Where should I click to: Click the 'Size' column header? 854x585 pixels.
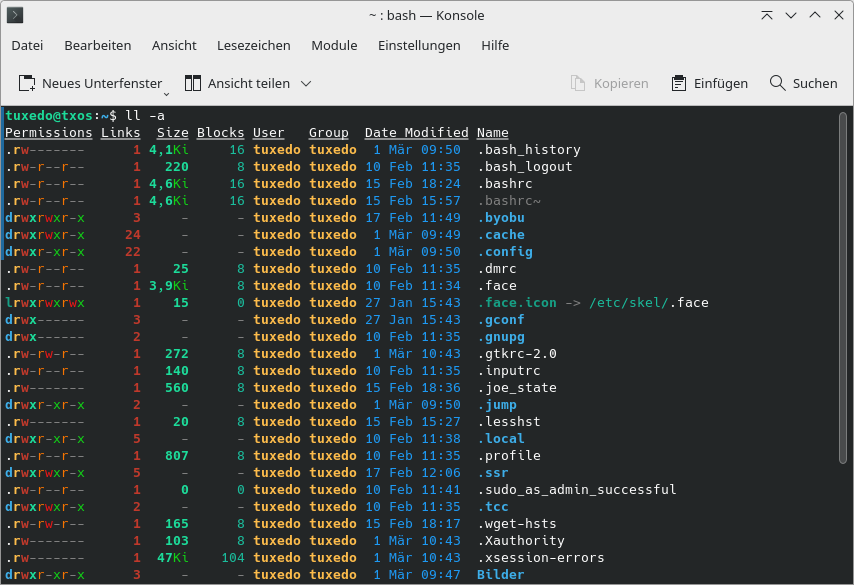click(x=173, y=133)
